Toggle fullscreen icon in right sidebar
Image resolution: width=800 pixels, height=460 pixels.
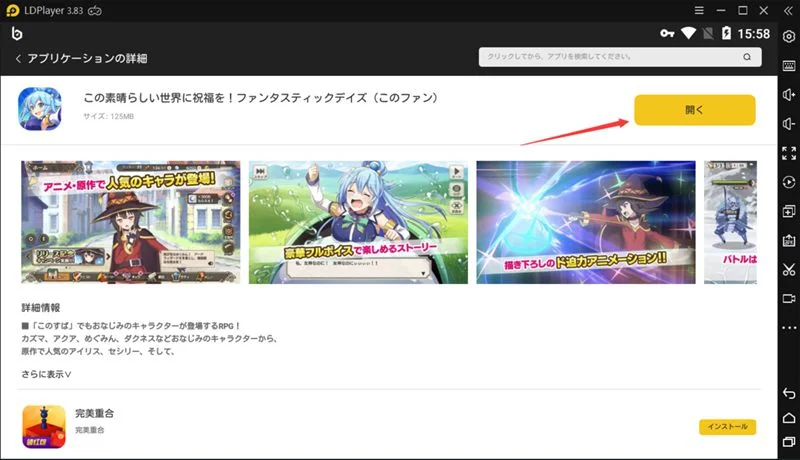click(x=789, y=153)
